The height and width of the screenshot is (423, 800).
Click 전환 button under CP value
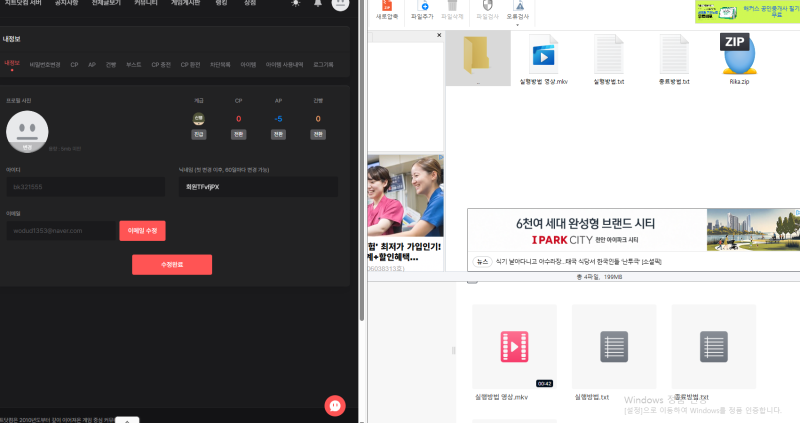238,133
